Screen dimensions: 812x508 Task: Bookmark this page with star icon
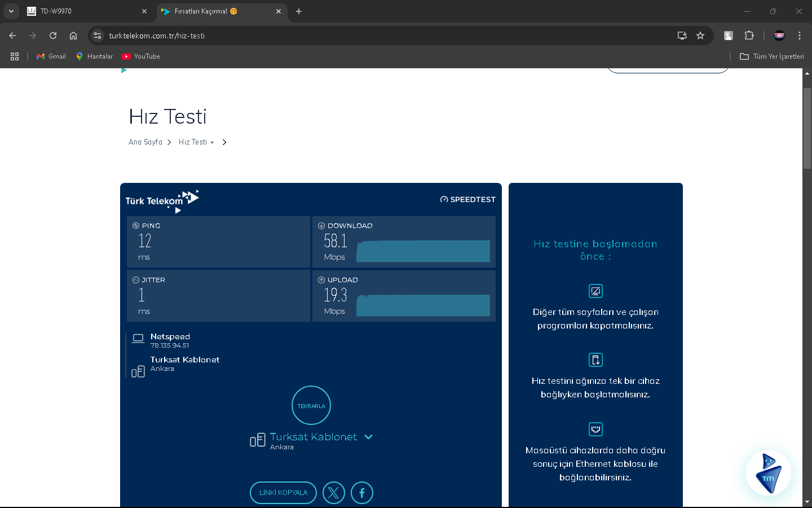[700, 36]
